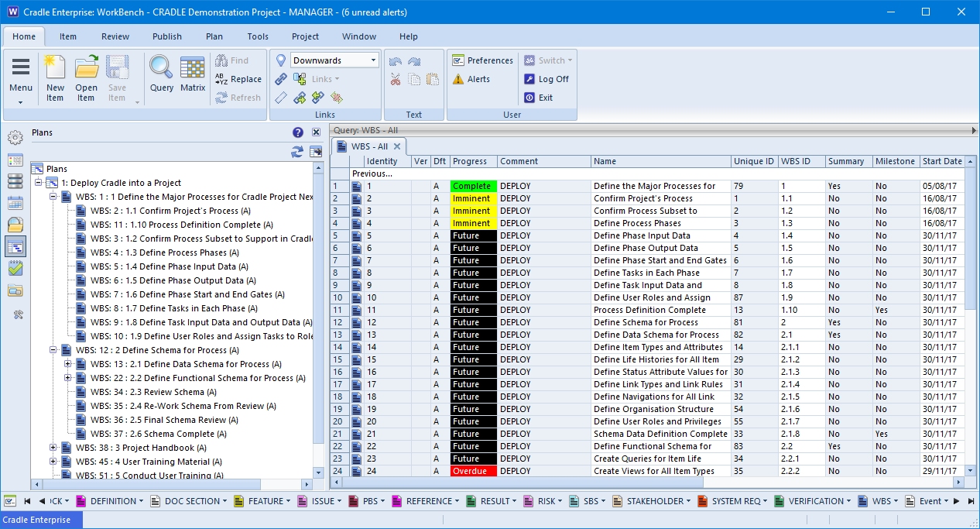Screen dimensions: 980x529
Task: Open the sidebar calendar table icon
Action: click(x=15, y=204)
